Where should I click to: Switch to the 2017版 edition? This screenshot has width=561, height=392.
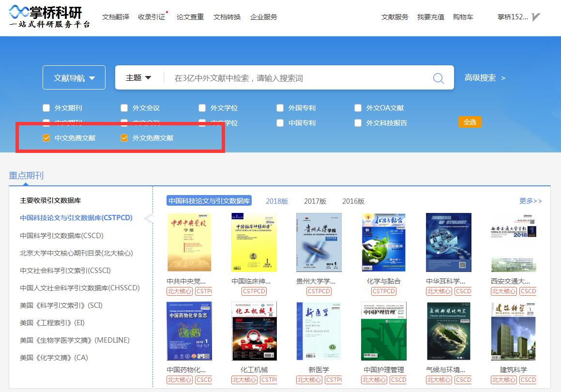click(x=315, y=201)
